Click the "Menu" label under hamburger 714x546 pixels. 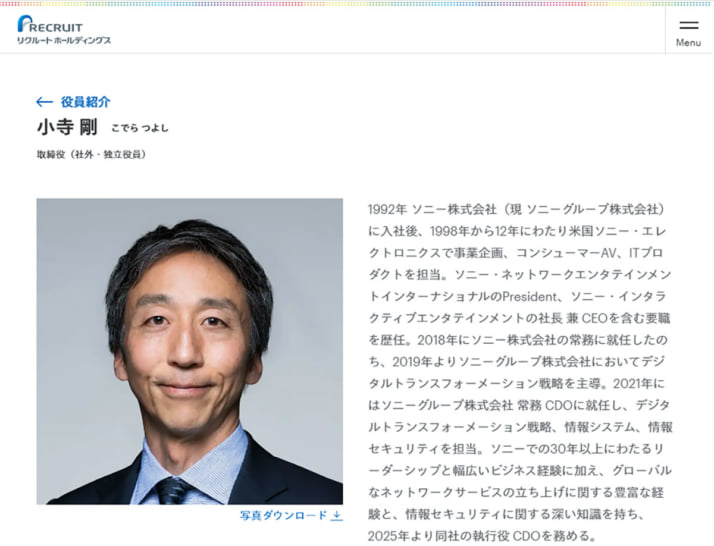[x=688, y=42]
